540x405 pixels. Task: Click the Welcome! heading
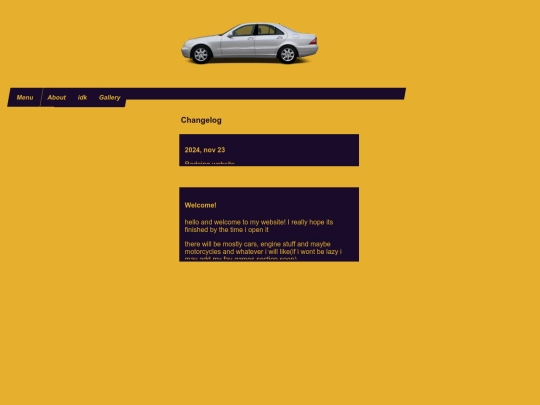coord(200,205)
